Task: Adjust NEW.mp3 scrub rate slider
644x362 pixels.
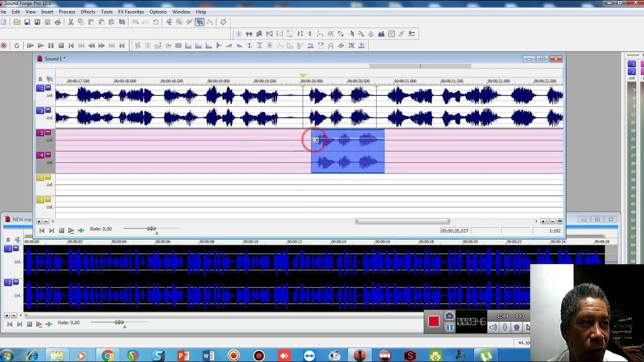Action: 119,322
